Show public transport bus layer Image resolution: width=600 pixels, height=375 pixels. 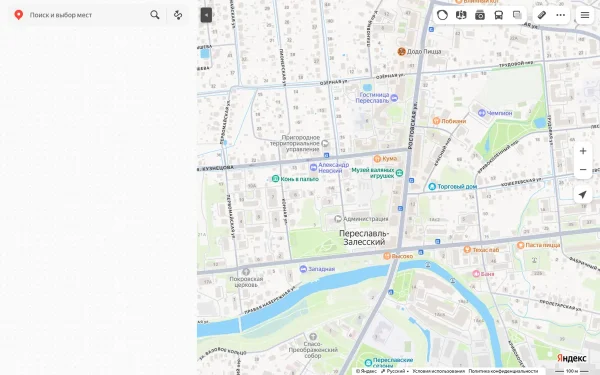tap(499, 15)
